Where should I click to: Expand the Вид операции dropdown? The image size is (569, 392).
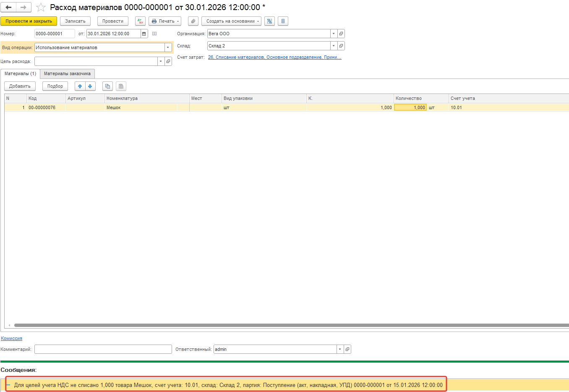point(168,47)
